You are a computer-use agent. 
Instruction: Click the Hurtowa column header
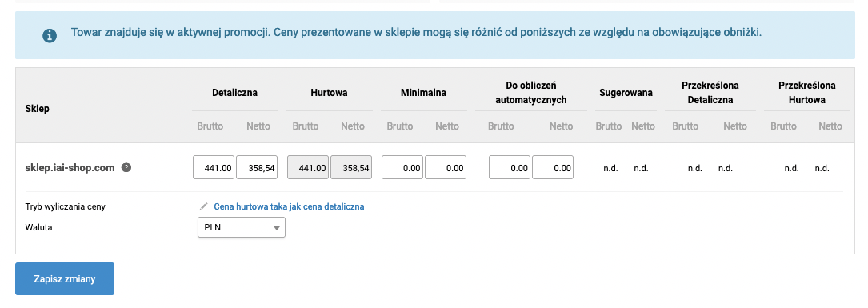(330, 93)
